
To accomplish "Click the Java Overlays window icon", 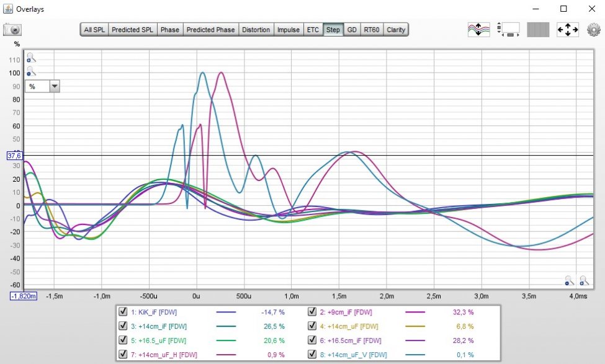I will point(7,9).
